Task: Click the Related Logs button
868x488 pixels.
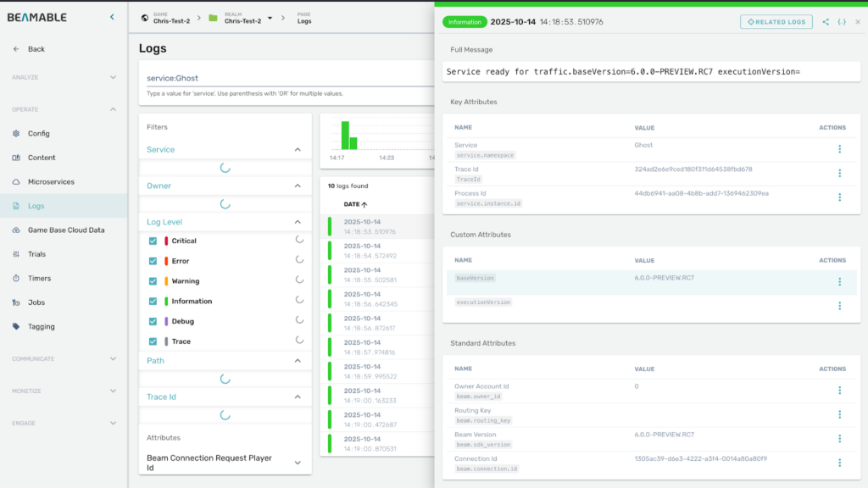Action: (x=776, y=22)
